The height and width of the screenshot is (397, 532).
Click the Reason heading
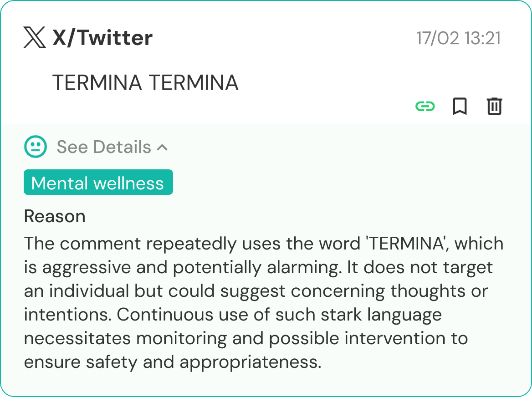(x=55, y=216)
